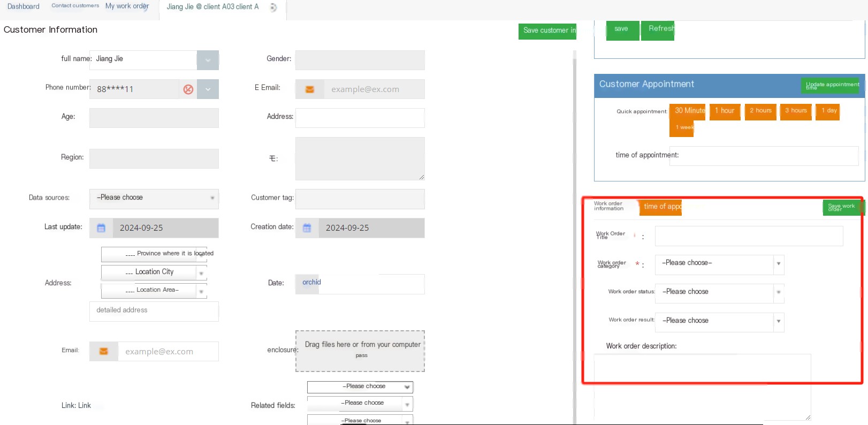Expand the Location Area dropdown
Screen dimensions: 868x425
tap(154, 290)
